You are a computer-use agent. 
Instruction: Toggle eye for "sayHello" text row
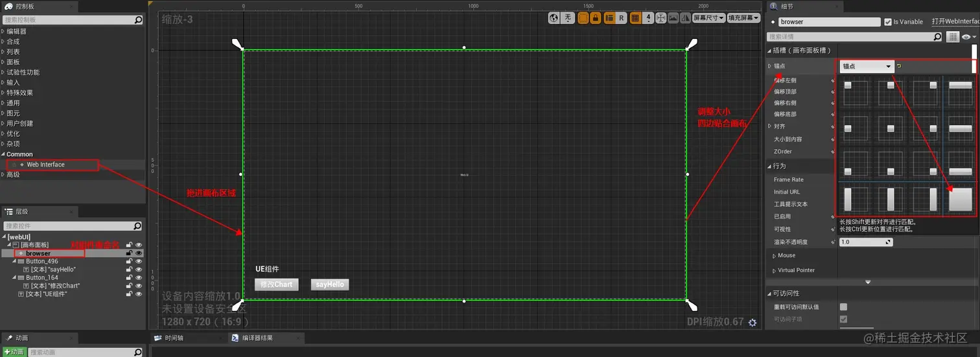pyautogui.click(x=139, y=270)
